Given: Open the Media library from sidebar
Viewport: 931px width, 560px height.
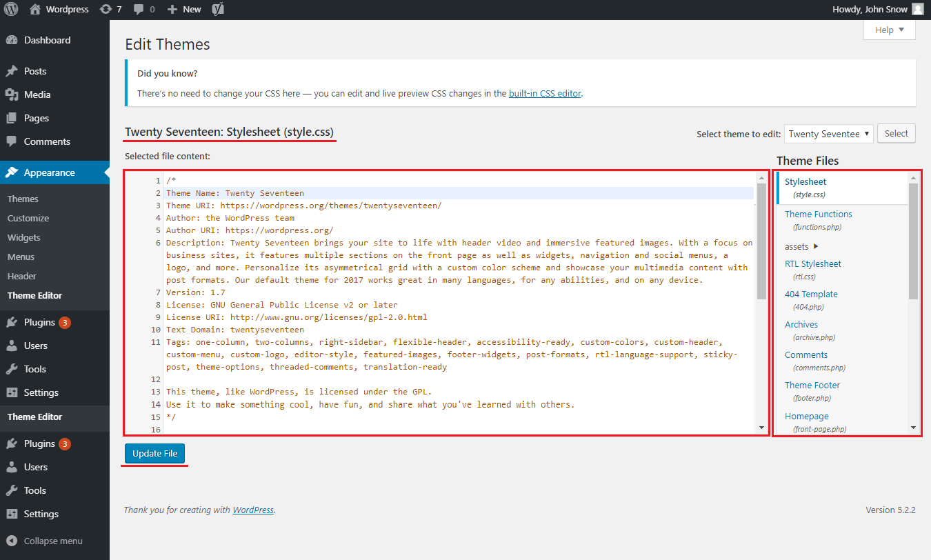Looking at the screenshot, I should tap(35, 94).
